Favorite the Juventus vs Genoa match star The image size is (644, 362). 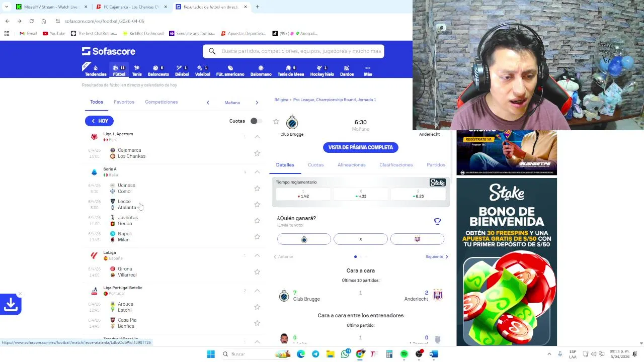257,221
